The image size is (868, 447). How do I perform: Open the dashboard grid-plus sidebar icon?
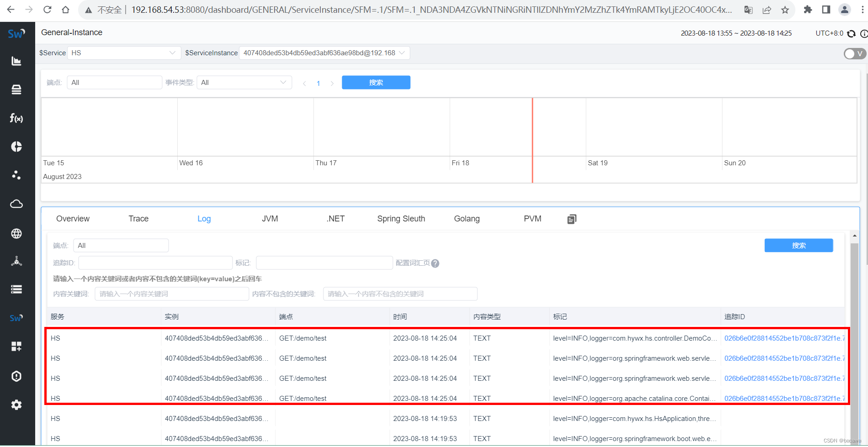(16, 347)
